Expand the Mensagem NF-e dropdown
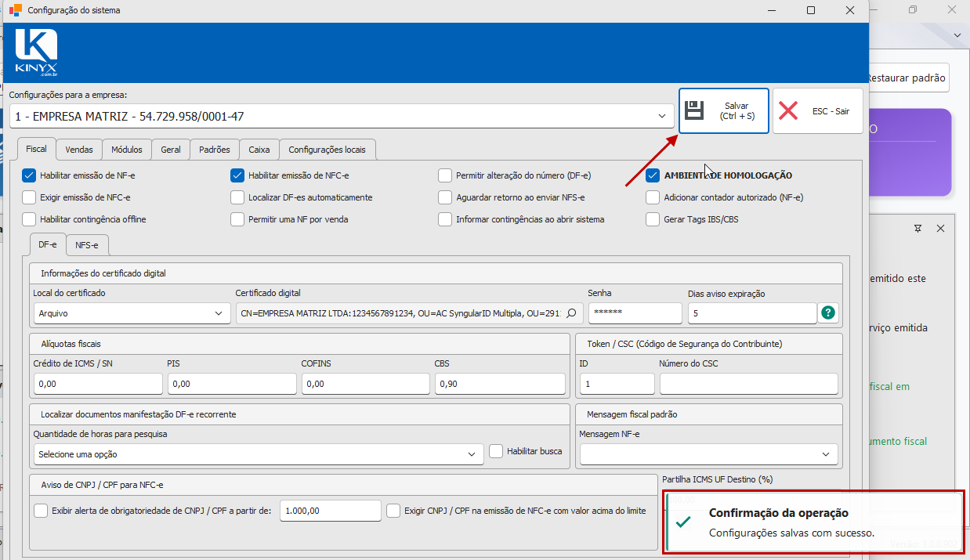The width and height of the screenshot is (970, 560). coord(708,454)
